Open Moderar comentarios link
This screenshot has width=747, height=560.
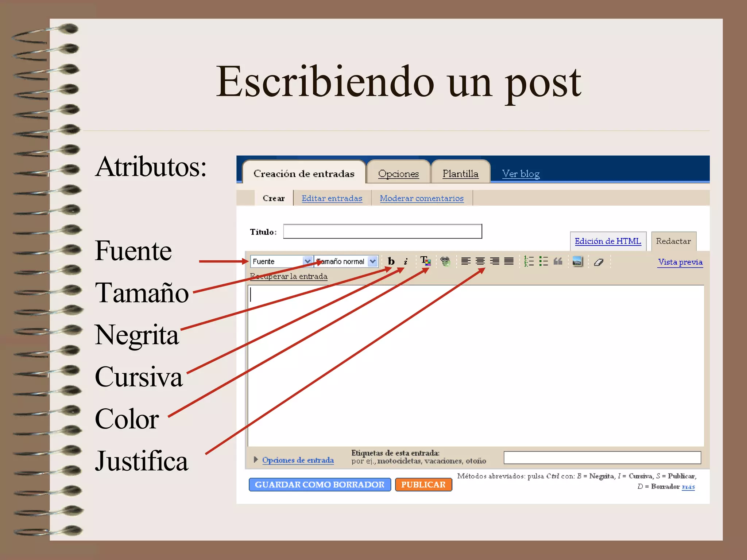[421, 198]
